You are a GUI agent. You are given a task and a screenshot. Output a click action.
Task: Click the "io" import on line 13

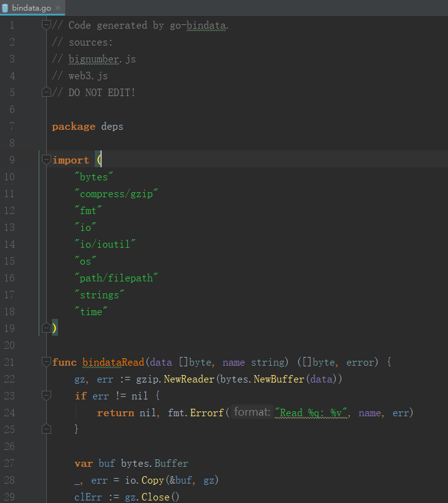tap(85, 227)
